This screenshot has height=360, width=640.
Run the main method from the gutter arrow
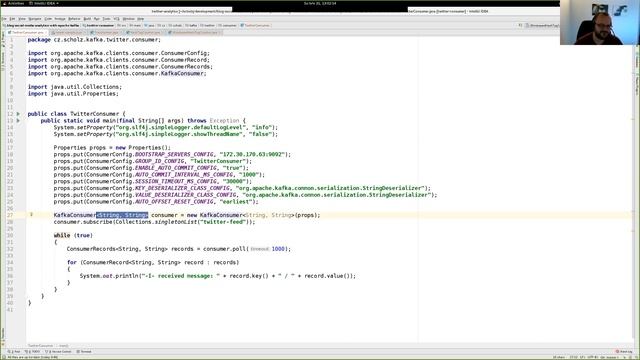coord(18,121)
